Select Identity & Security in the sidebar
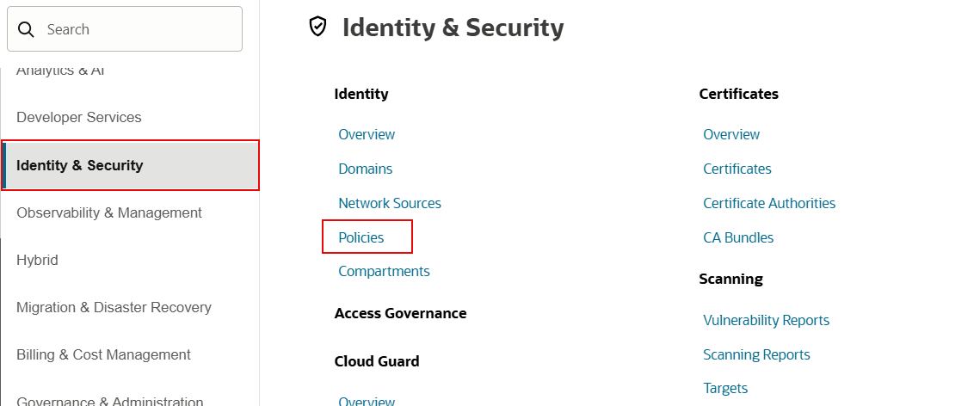980x406 pixels. tap(131, 165)
